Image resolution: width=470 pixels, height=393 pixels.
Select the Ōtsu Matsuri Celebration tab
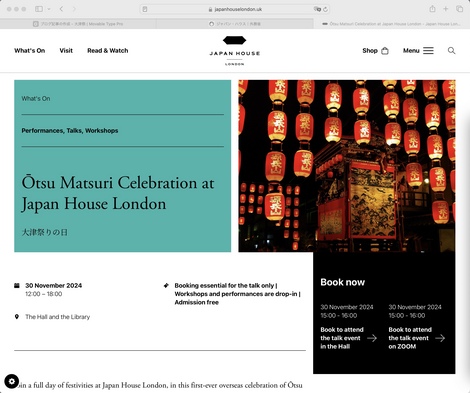click(392, 24)
